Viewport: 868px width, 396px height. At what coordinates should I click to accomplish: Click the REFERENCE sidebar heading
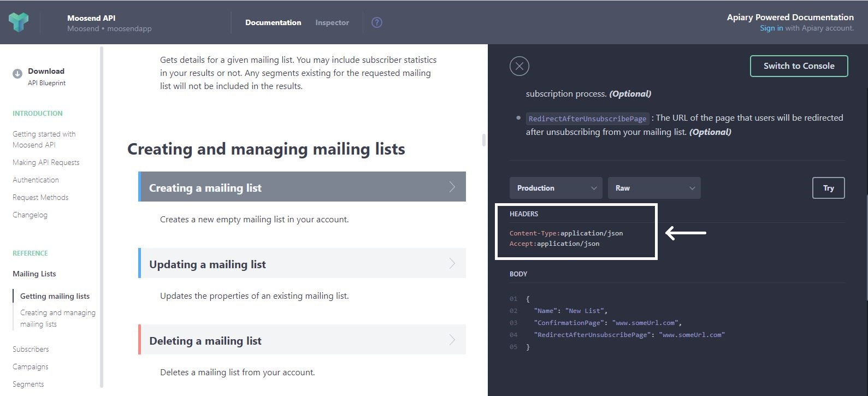[x=30, y=253]
